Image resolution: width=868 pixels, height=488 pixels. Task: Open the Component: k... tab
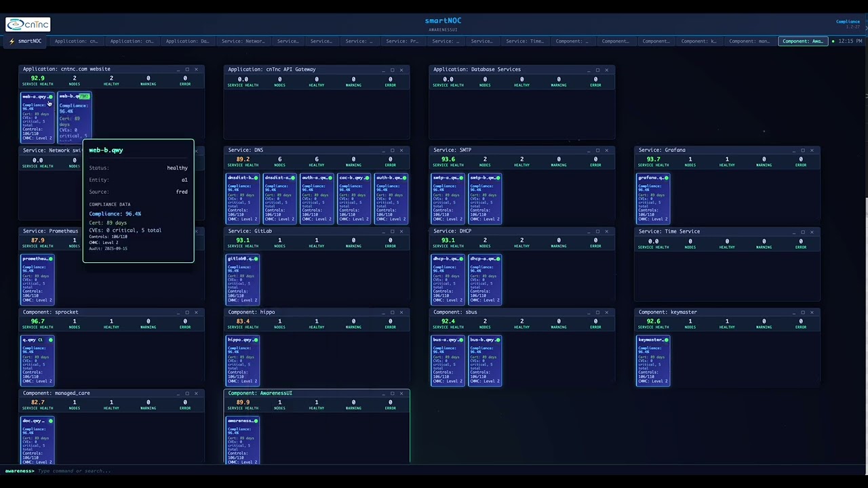point(698,41)
